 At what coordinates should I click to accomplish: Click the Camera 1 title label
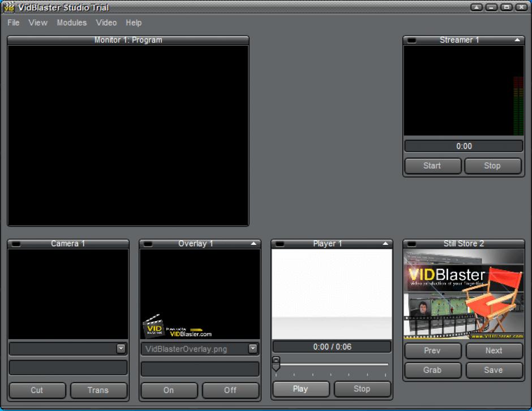(x=68, y=244)
